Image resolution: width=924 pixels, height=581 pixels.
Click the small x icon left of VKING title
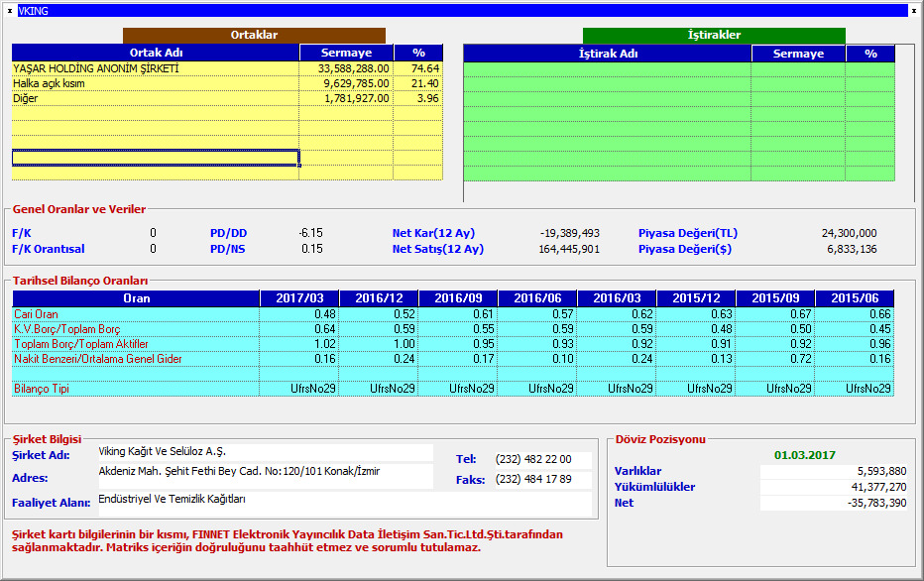pyautogui.click(x=10, y=11)
